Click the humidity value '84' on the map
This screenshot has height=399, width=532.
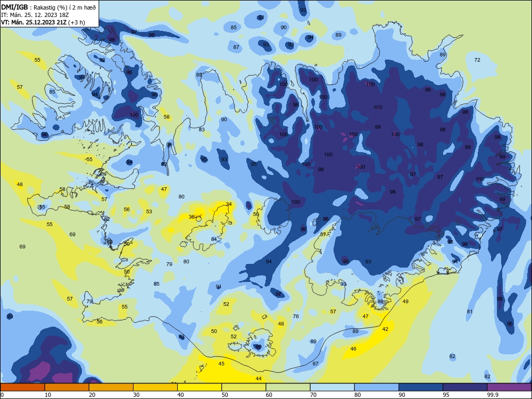point(214,239)
